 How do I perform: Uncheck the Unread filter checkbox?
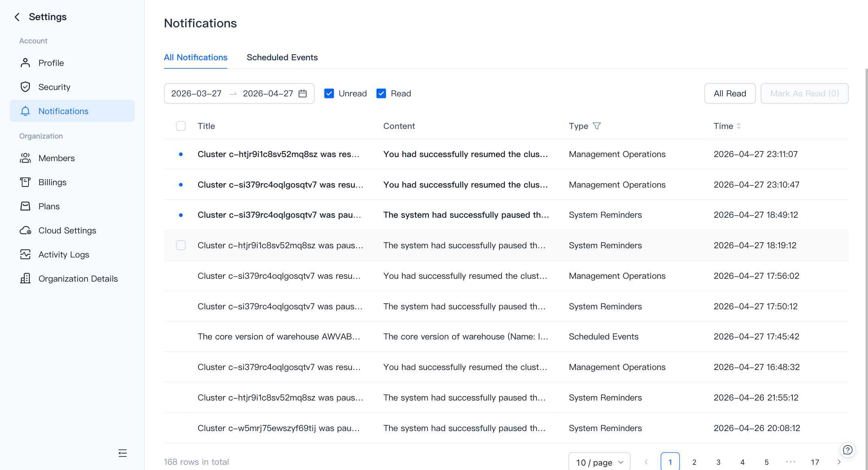(329, 94)
